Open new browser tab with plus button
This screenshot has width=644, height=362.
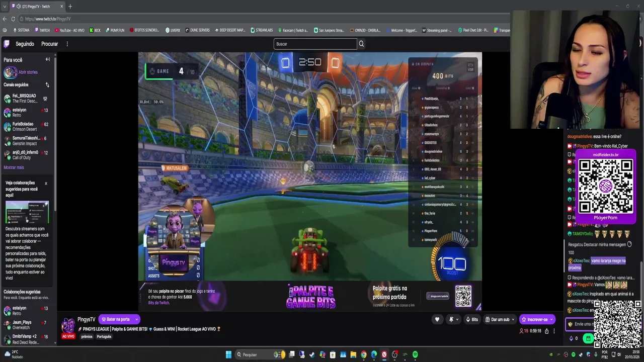(70, 7)
